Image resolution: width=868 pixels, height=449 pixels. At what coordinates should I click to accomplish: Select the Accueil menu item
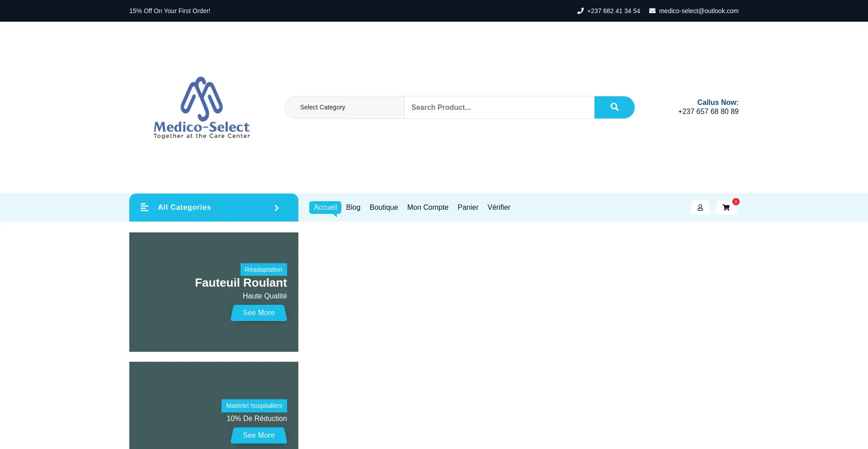(325, 208)
